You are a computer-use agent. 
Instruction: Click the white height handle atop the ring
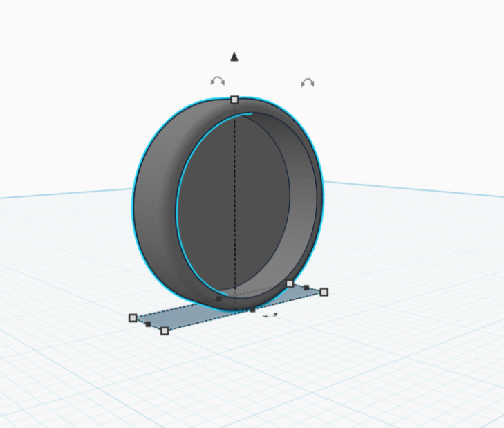234,100
